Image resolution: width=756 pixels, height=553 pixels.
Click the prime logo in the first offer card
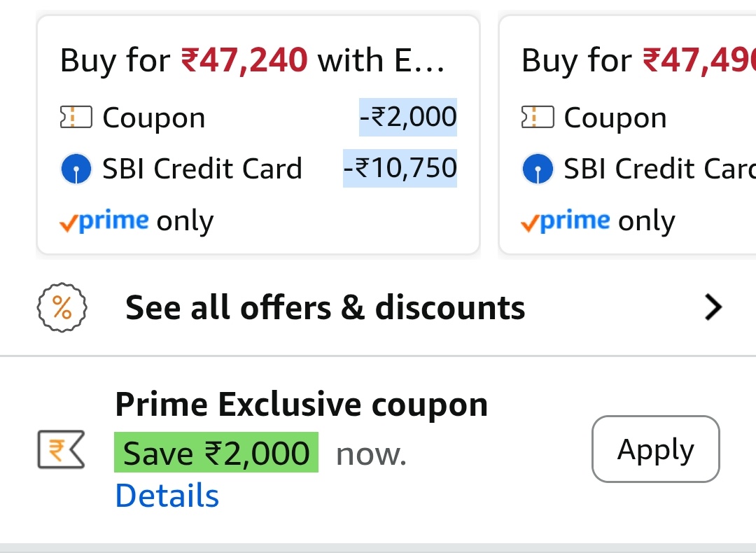pyautogui.click(x=105, y=221)
